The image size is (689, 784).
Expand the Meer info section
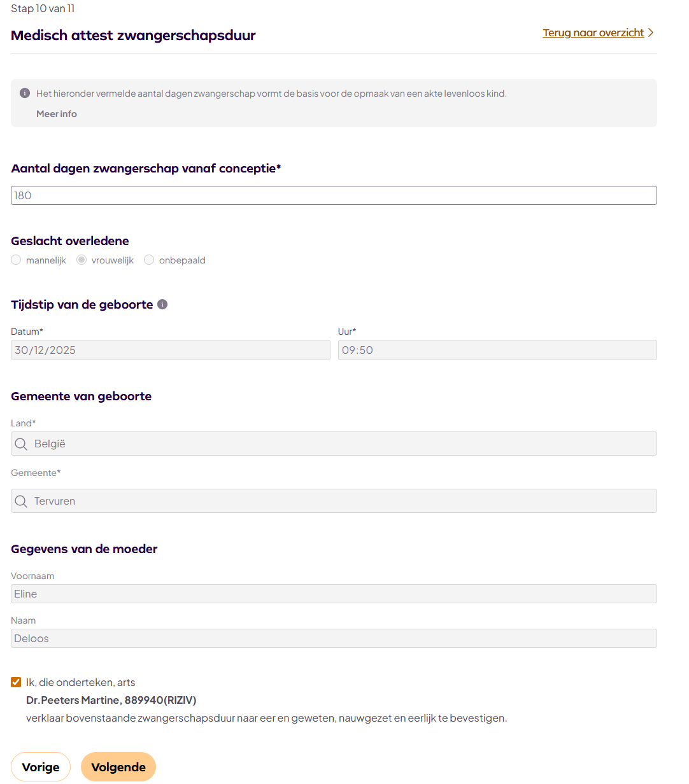coord(57,114)
